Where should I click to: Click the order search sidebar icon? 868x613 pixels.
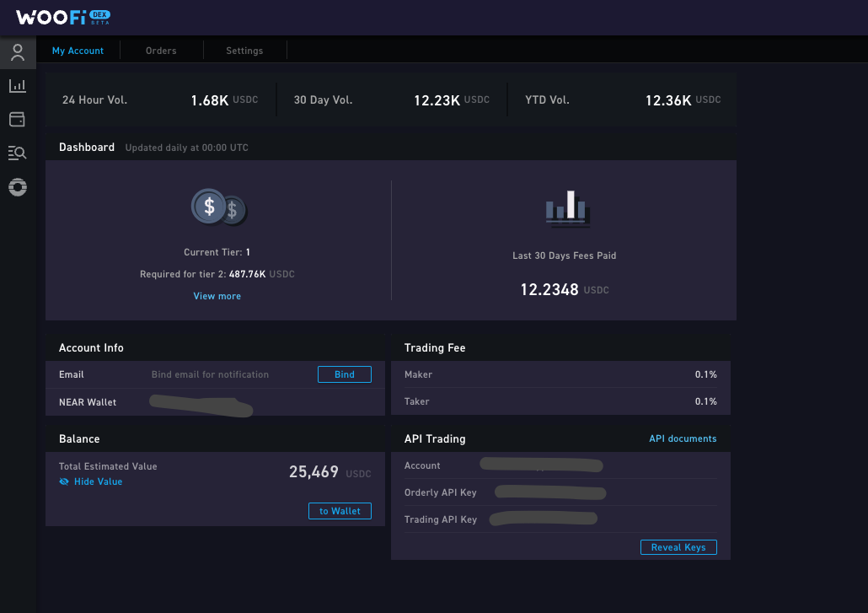[x=18, y=153]
